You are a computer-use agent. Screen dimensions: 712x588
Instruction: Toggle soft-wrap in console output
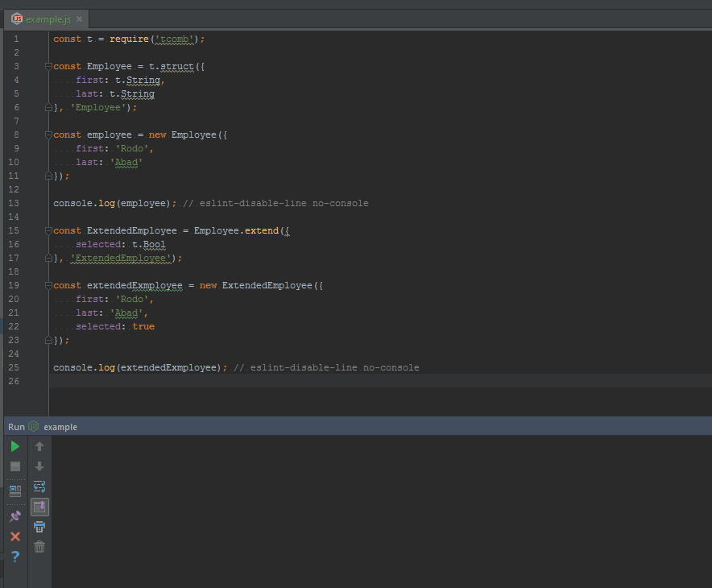click(39, 487)
